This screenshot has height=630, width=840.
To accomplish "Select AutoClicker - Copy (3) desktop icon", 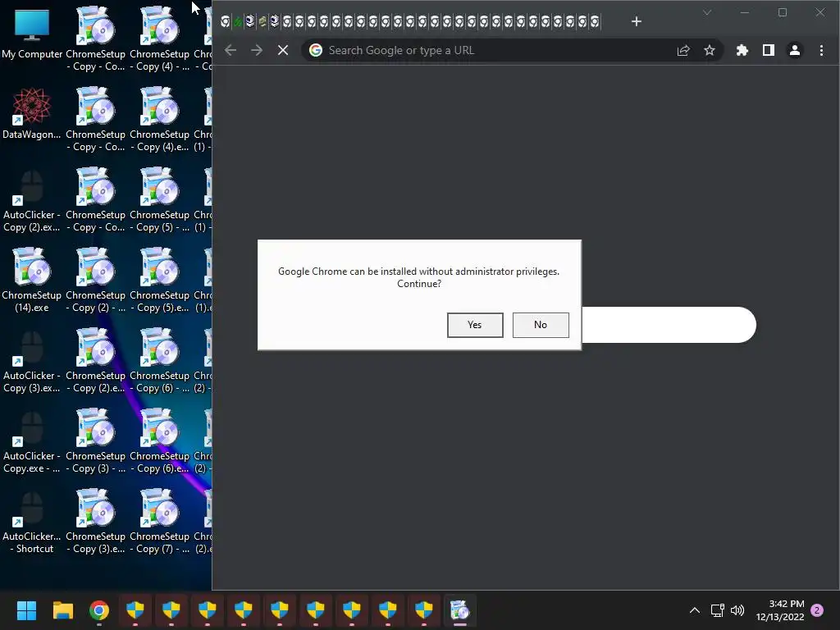I will [32, 362].
